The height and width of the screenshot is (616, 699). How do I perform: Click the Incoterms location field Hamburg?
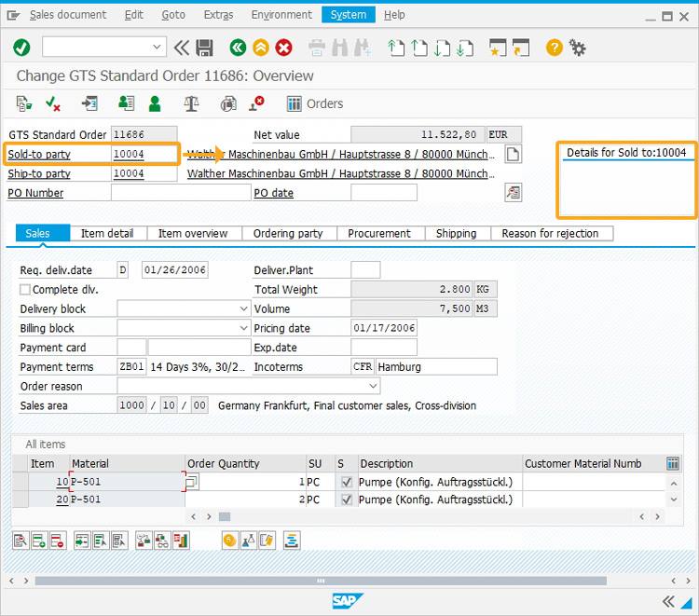436,367
